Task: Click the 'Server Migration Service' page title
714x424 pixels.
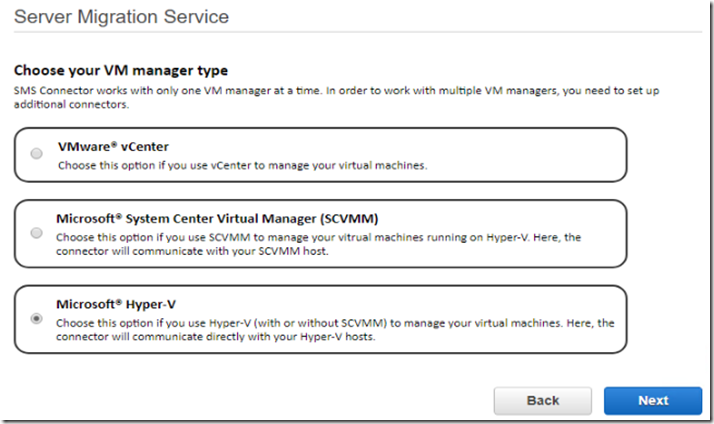Action: point(122,17)
